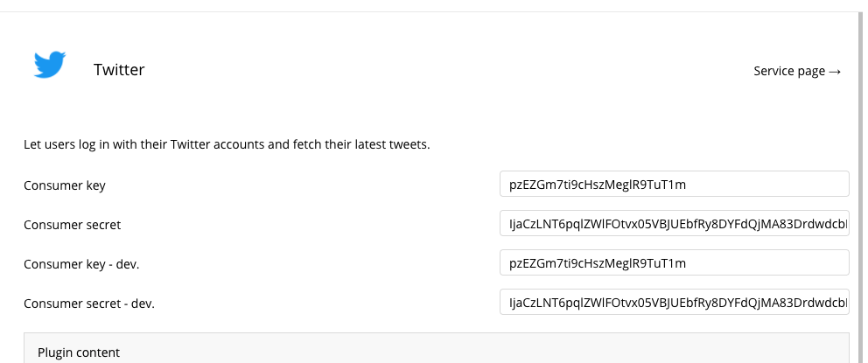Click the Consumer secret - dev. label
This screenshot has width=868, height=363.
(x=89, y=304)
